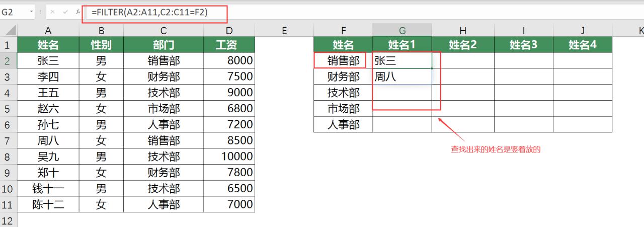Image resolution: width=644 pixels, height=227 pixels.
Task: Select cell G2 containing 张三
Action: pyautogui.click(x=402, y=61)
